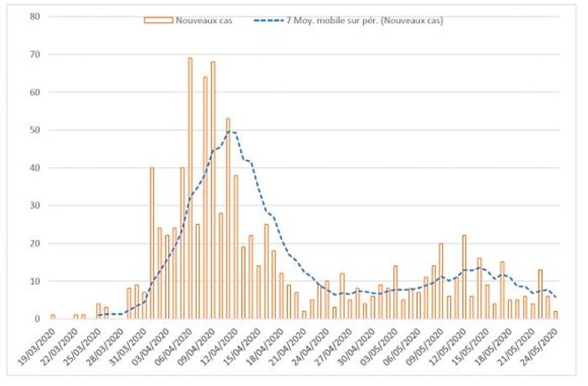Click the dashed moving average legend marker
Image resolution: width=588 pixels, height=386 pixels.
pos(269,20)
